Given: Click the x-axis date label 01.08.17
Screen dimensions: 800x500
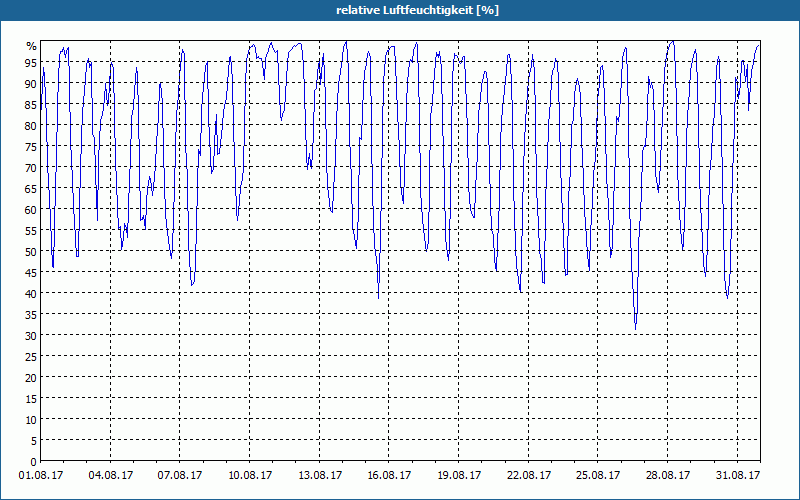Looking at the screenshot, I should pyautogui.click(x=41, y=476).
